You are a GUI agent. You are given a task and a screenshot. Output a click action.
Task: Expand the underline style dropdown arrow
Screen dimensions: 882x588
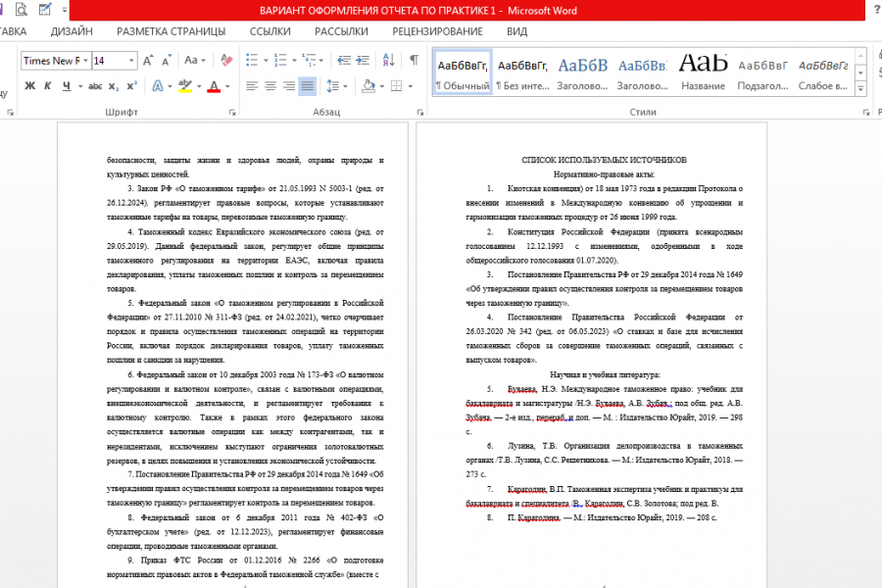tap(80, 86)
